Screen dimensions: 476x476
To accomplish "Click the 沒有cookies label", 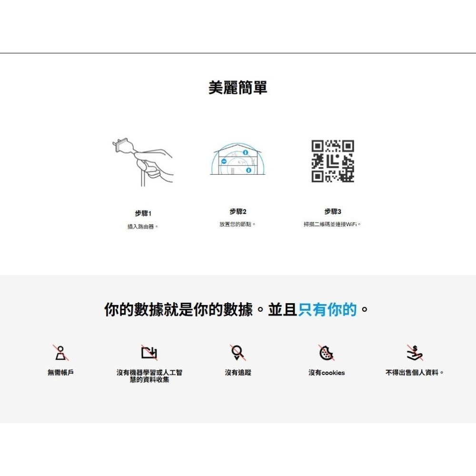I will (327, 373).
